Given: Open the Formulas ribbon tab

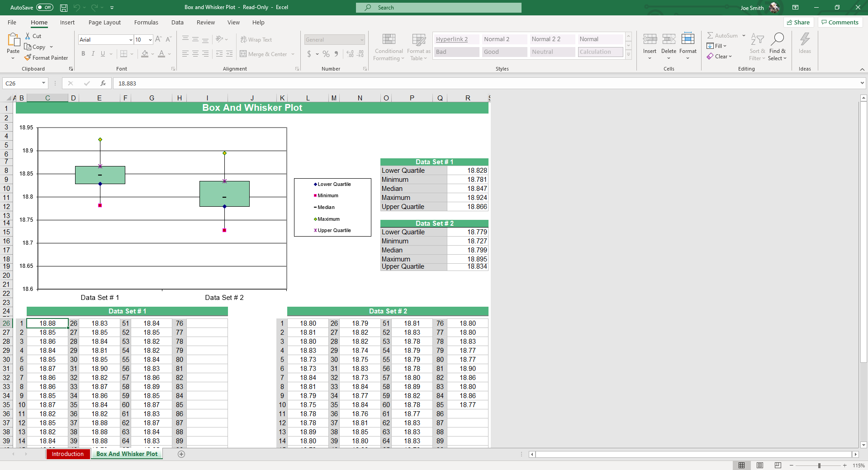Looking at the screenshot, I should coord(146,23).
